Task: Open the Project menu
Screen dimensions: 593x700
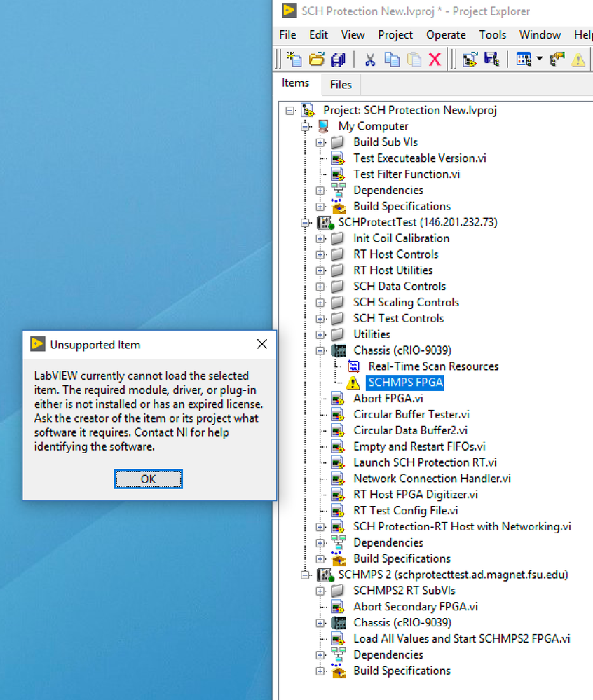Action: pyautogui.click(x=395, y=35)
